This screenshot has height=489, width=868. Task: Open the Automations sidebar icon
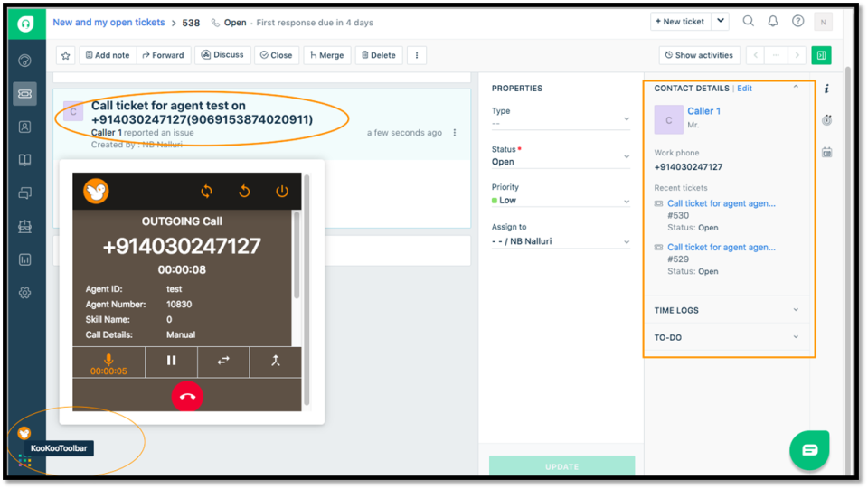pos(25,226)
